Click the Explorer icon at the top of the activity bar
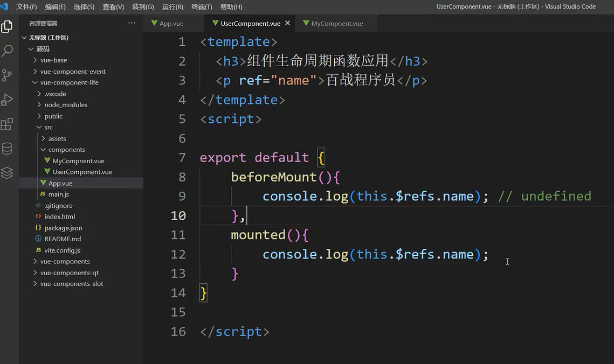614x364 pixels. pos(7,26)
